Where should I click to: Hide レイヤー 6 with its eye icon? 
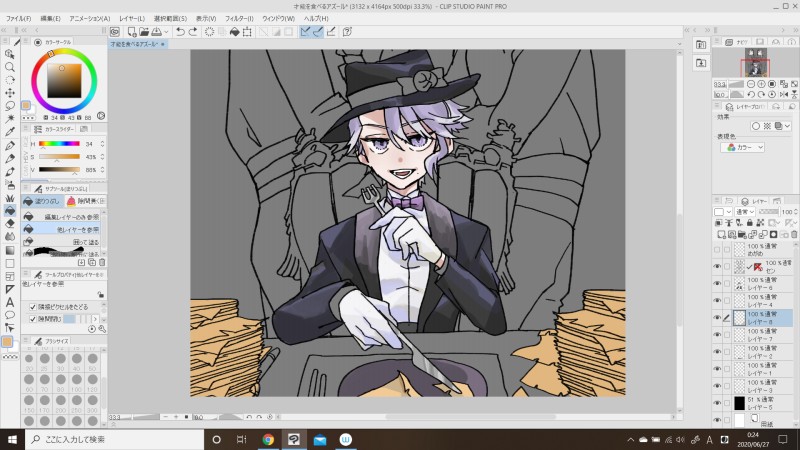tap(717, 284)
